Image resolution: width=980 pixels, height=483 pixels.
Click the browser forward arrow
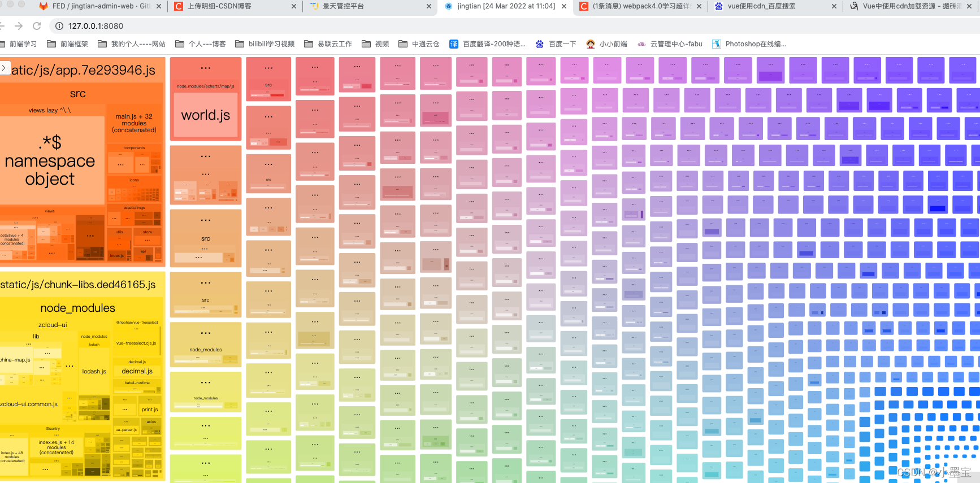tap(19, 26)
